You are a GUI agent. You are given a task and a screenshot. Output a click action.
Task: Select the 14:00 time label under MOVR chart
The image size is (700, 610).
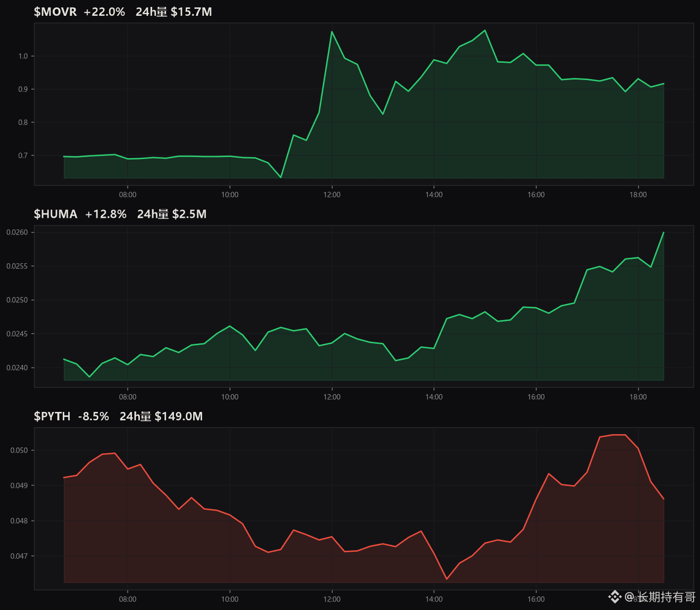434,195
